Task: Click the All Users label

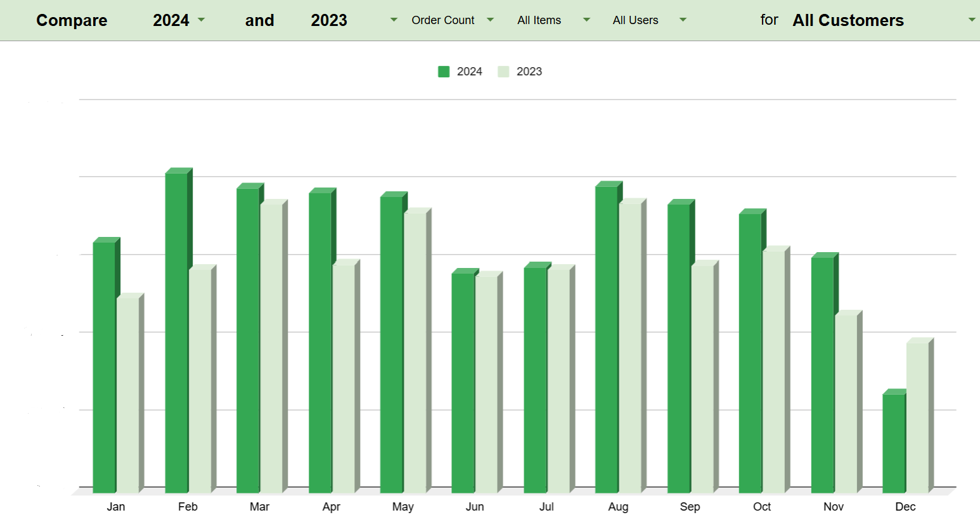Action: pyautogui.click(x=635, y=20)
